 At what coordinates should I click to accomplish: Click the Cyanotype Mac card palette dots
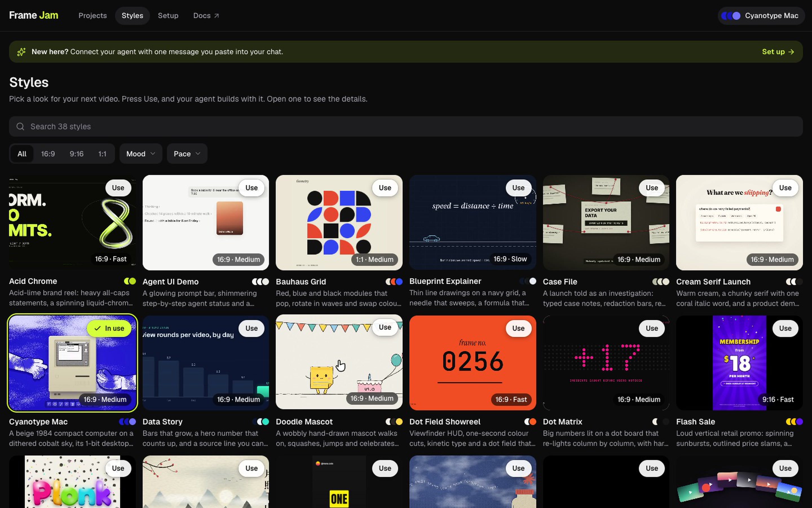point(127,421)
